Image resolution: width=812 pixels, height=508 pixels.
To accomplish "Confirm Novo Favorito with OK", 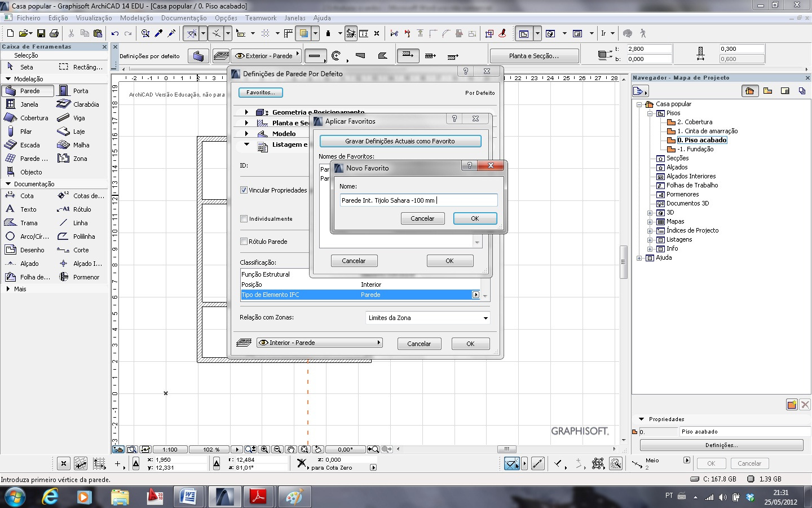I will (475, 218).
